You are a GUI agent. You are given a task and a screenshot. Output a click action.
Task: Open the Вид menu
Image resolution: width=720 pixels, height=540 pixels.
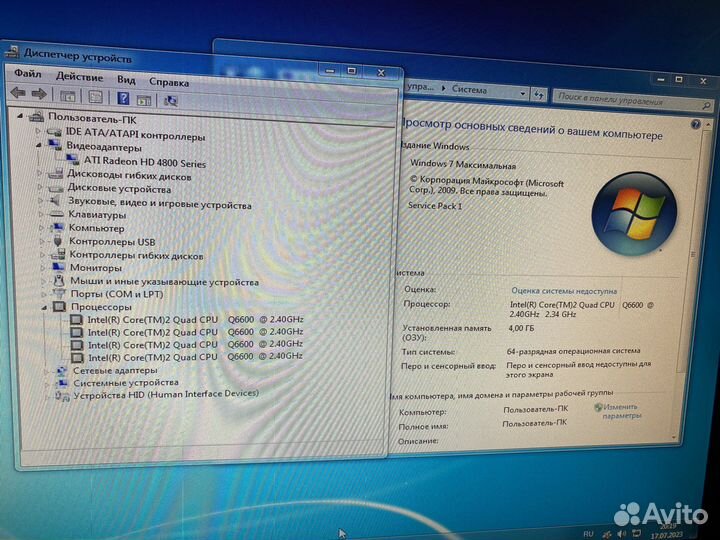click(x=126, y=79)
